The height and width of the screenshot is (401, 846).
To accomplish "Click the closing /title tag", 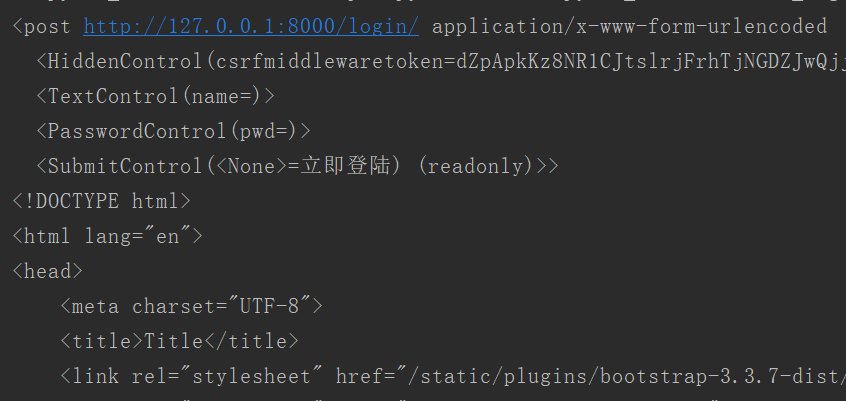I will click(x=251, y=341).
